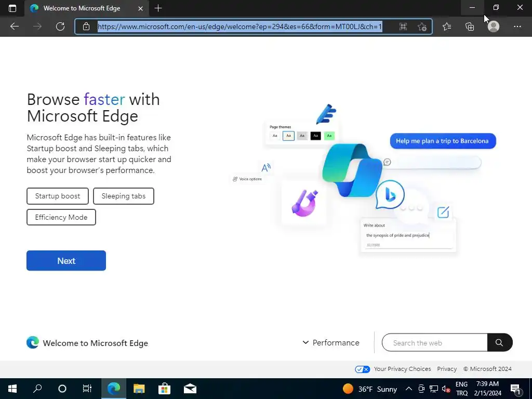Open the QR code / apps icon in address bar
The image size is (532, 399).
(403, 26)
